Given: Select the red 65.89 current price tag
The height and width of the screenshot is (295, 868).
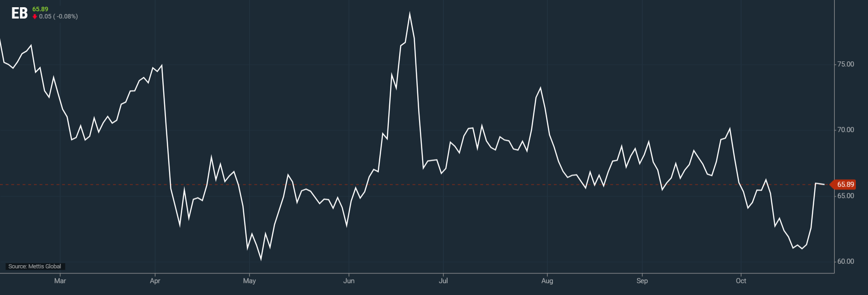Looking at the screenshot, I should [x=844, y=184].
